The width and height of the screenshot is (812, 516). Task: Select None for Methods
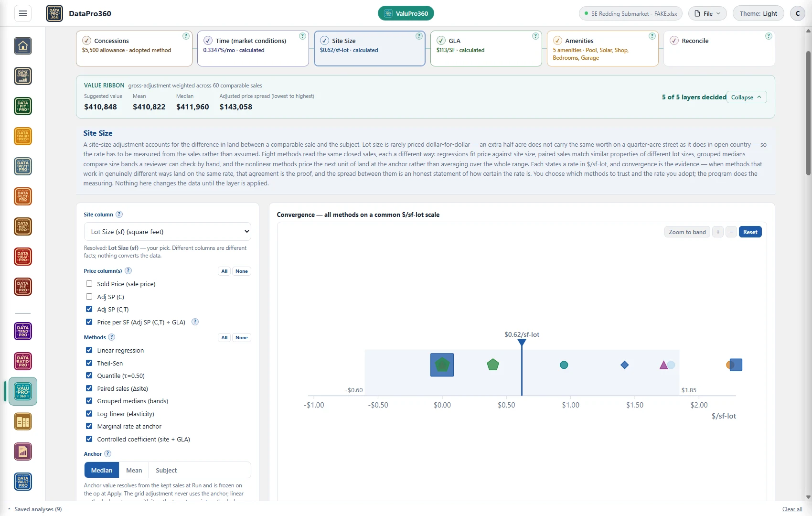[242, 338]
